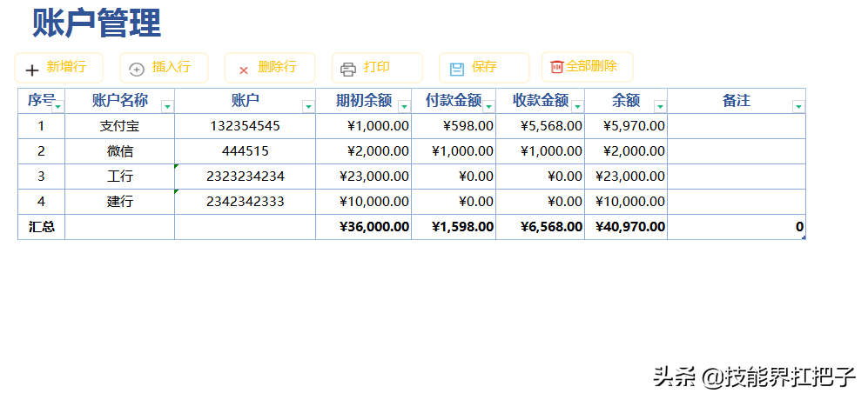This screenshot has height=400, width=868.
Task: Click account number 444515
Action: 246,151
